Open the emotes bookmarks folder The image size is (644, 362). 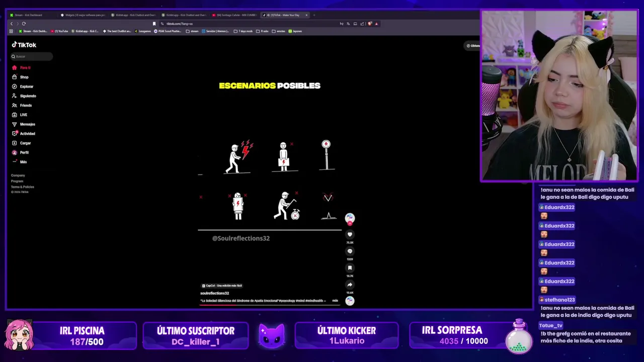click(279, 31)
